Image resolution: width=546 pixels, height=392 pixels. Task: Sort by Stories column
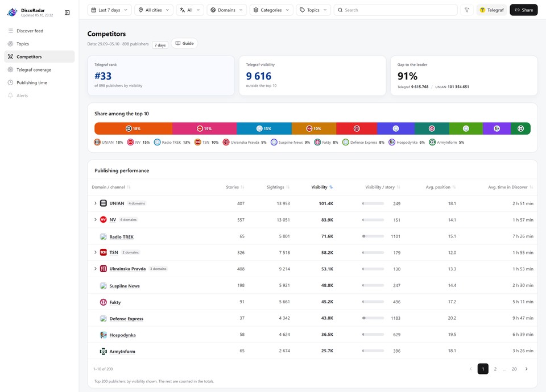pyautogui.click(x=235, y=187)
